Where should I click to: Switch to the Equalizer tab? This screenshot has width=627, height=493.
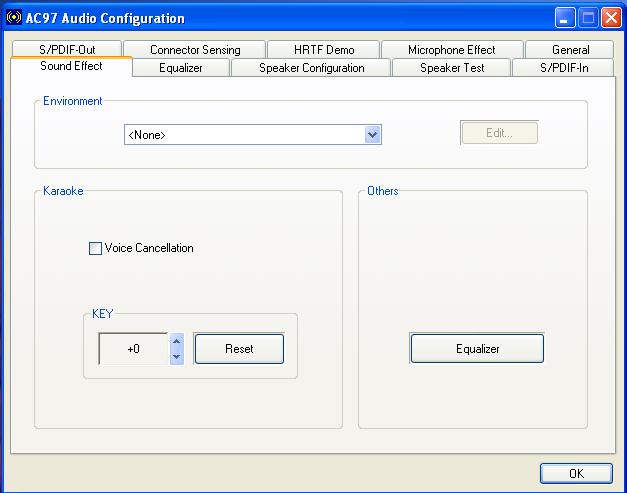click(x=180, y=68)
